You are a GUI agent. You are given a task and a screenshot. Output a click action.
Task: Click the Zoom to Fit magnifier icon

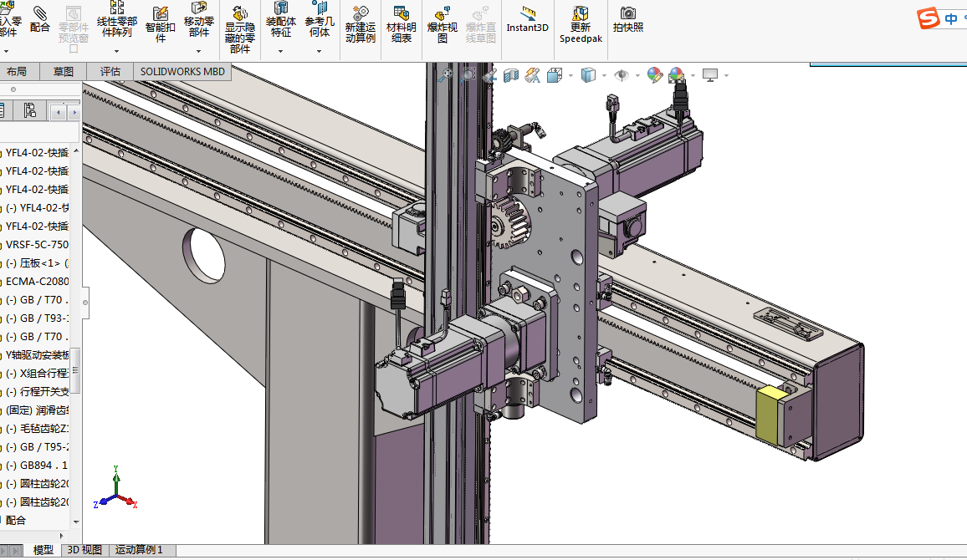click(446, 75)
